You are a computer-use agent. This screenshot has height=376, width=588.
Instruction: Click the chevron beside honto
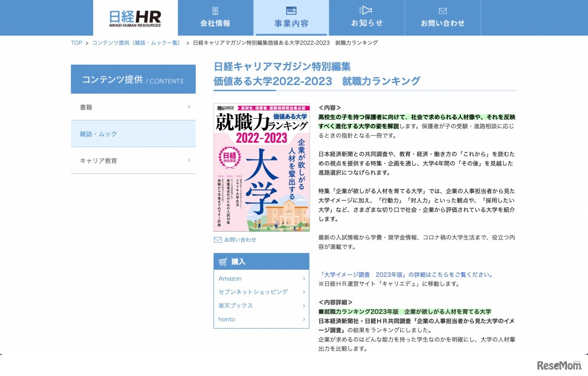click(x=304, y=319)
